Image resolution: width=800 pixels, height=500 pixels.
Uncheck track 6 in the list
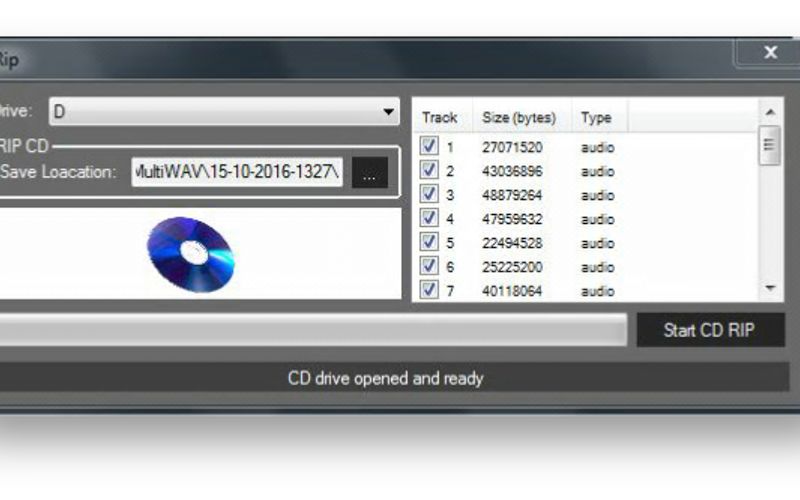pyautogui.click(x=429, y=266)
